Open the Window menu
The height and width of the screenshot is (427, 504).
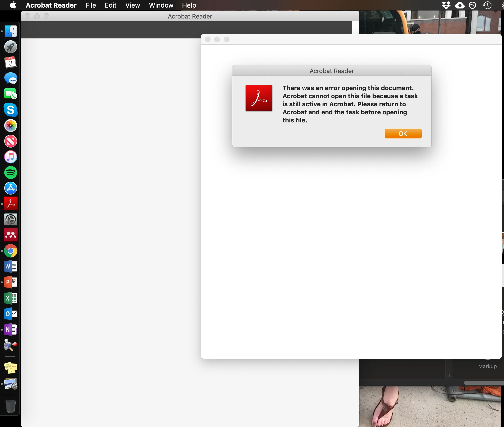click(x=161, y=5)
